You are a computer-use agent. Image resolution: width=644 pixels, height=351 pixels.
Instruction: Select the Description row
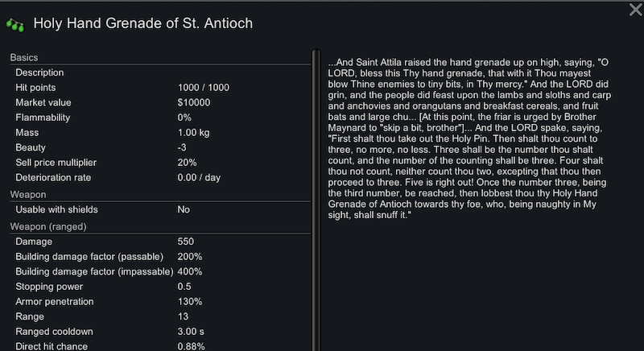pyautogui.click(x=160, y=72)
